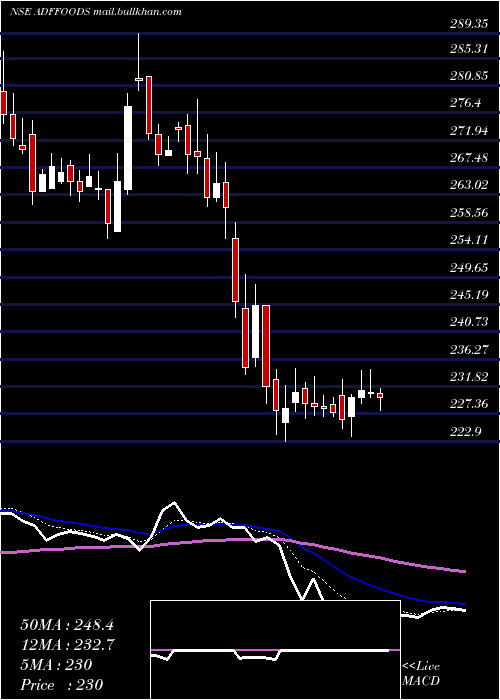Click the last candlestick on the chart
500x700 pixels.
point(380,396)
